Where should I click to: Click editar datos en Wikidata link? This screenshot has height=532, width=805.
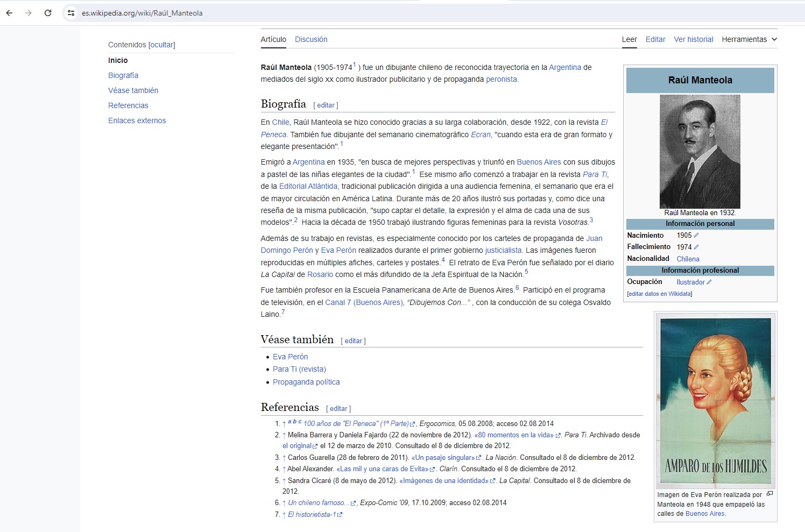click(659, 294)
